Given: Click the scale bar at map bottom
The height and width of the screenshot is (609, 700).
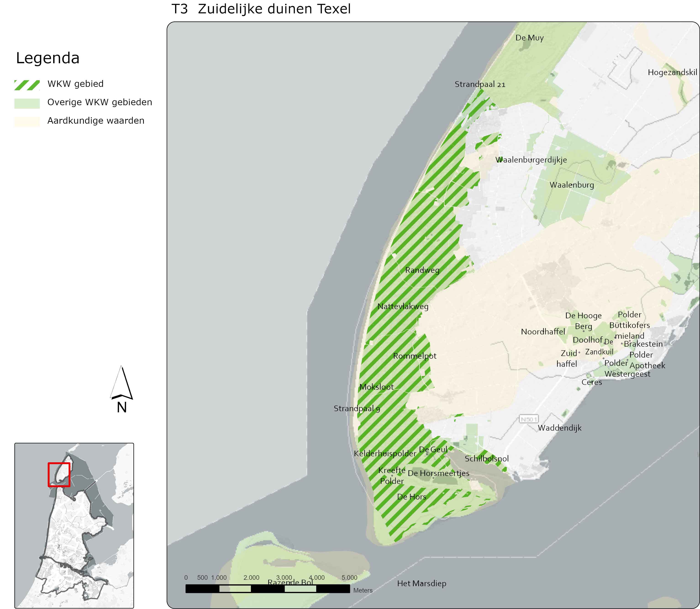Looking at the screenshot, I should [268, 589].
